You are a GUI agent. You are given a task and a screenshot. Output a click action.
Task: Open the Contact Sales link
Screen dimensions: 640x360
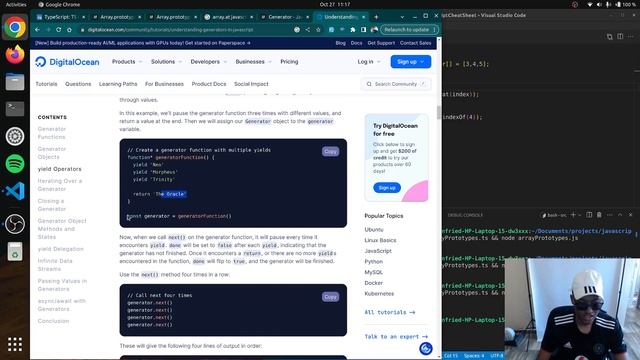pyautogui.click(x=416, y=43)
